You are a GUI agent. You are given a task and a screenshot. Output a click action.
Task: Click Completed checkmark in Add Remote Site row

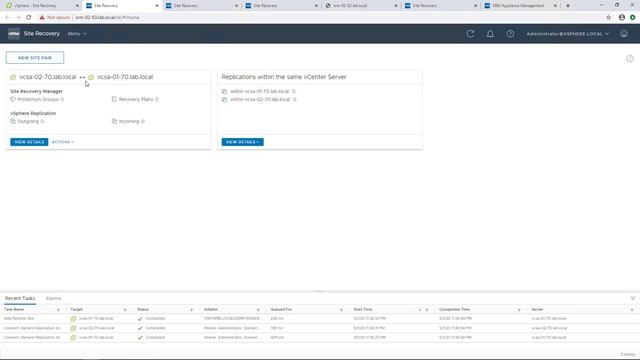click(140, 318)
